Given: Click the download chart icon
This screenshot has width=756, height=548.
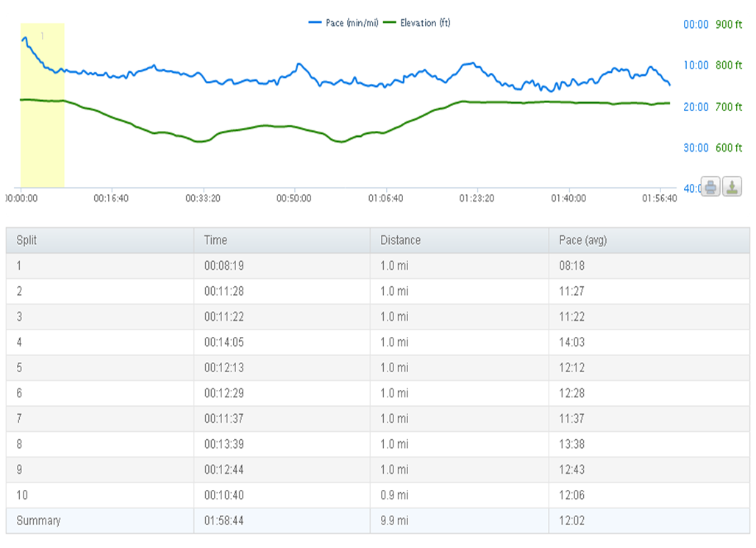Looking at the screenshot, I should click(x=732, y=187).
